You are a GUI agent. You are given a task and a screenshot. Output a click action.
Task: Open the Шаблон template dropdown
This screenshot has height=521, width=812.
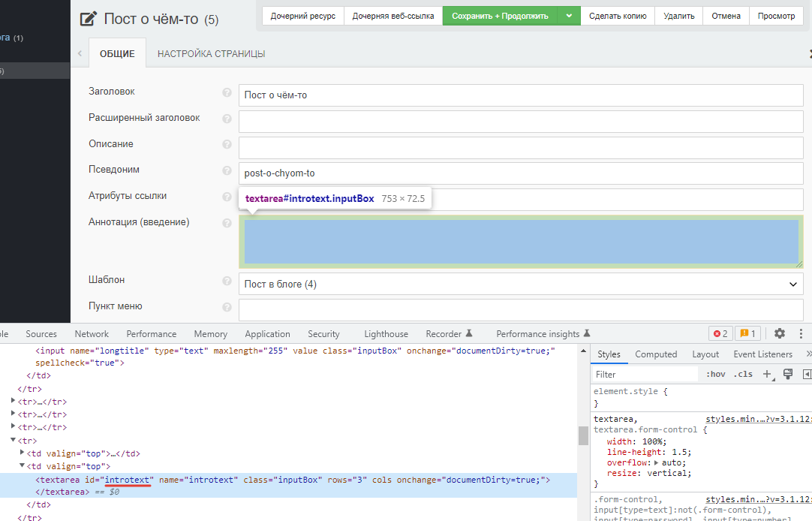[521, 284]
